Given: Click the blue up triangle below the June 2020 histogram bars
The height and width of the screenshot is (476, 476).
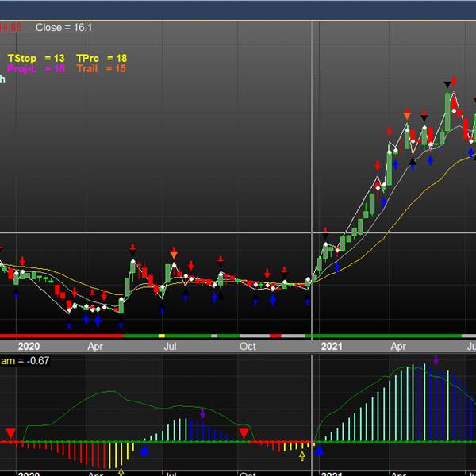Looking at the screenshot, I should coord(144,450).
